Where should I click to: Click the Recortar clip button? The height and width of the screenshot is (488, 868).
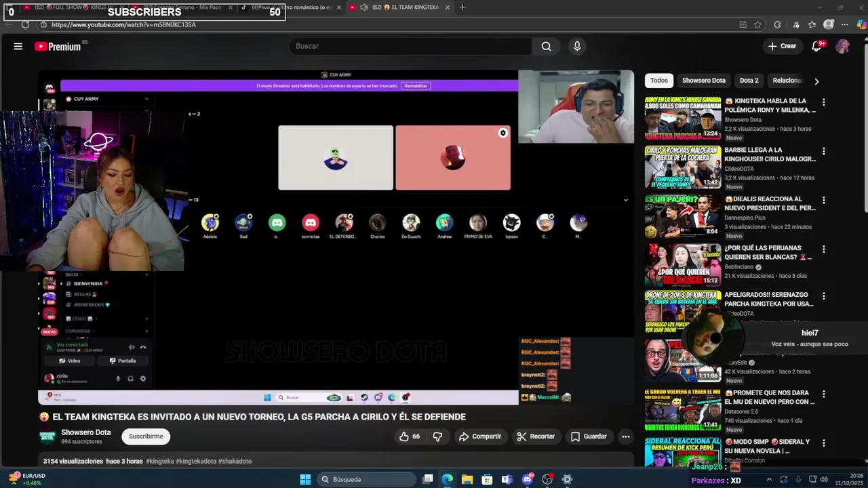[535, 436]
